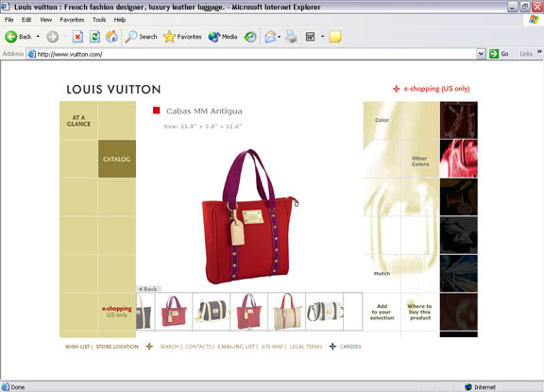Open the Help menu
Viewport: 544px width, 392px height.
120,20
